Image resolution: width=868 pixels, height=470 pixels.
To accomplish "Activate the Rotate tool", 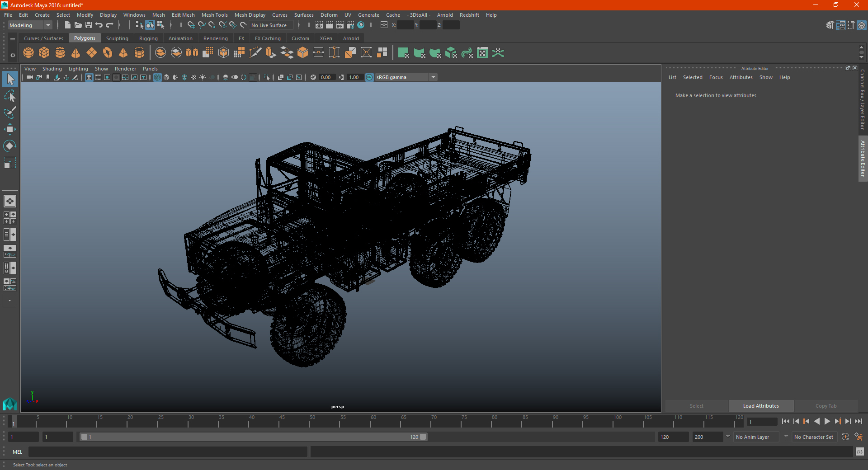I will (10, 146).
